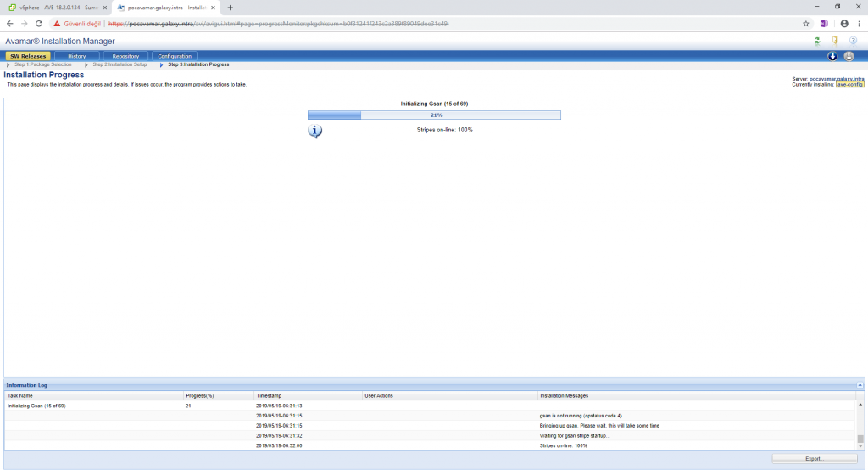This screenshot has height=470, width=868.
Task: Click the 21% installation progress bar
Action: point(434,115)
